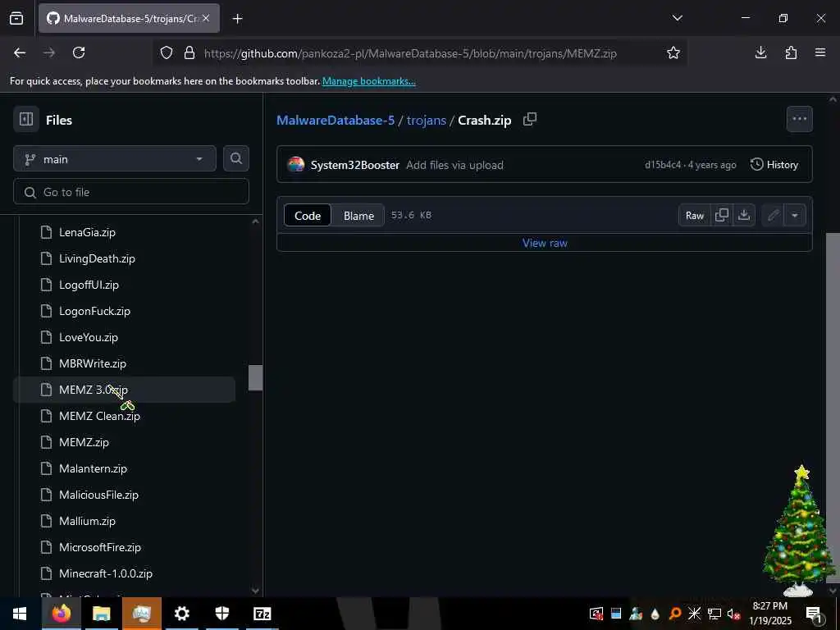List all tabs dropdown arrow
The width and height of the screenshot is (840, 630).
pyautogui.click(x=677, y=18)
